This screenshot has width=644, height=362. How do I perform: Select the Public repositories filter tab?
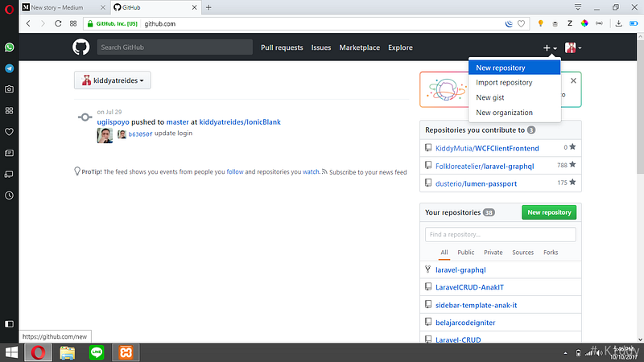coord(466,253)
